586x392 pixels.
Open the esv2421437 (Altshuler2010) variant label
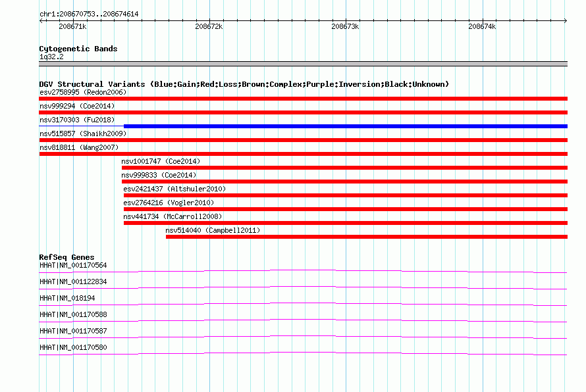pos(174,189)
